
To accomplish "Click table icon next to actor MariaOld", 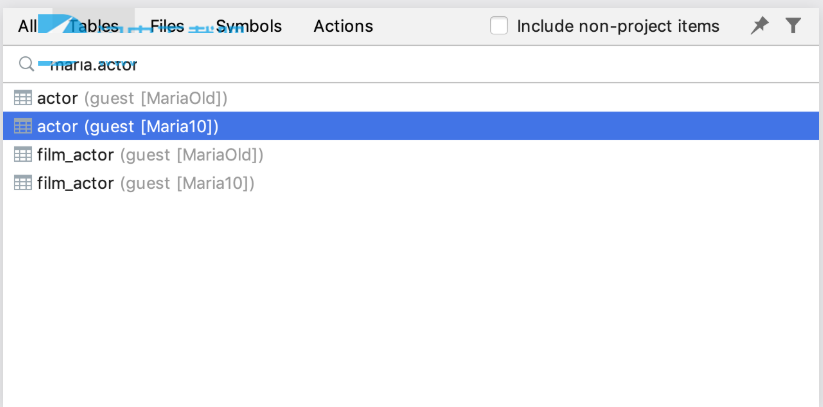I will 23,98.
